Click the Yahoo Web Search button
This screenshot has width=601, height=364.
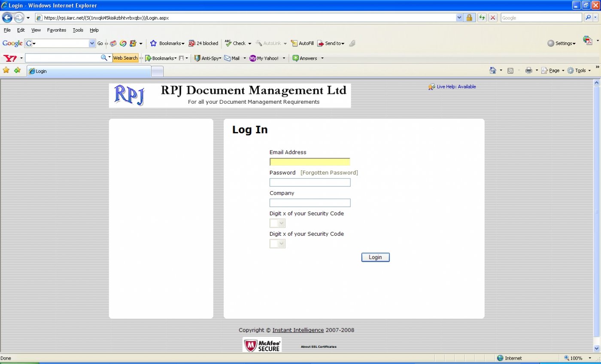point(125,58)
